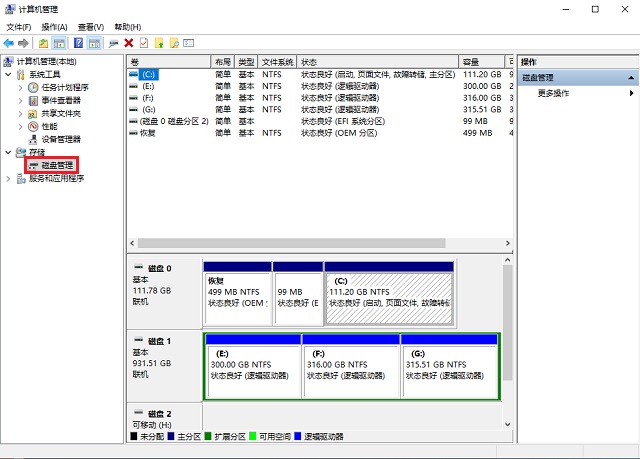Open 磁盘管理 in the left tree
This screenshot has height=459, width=640.
click(x=57, y=164)
